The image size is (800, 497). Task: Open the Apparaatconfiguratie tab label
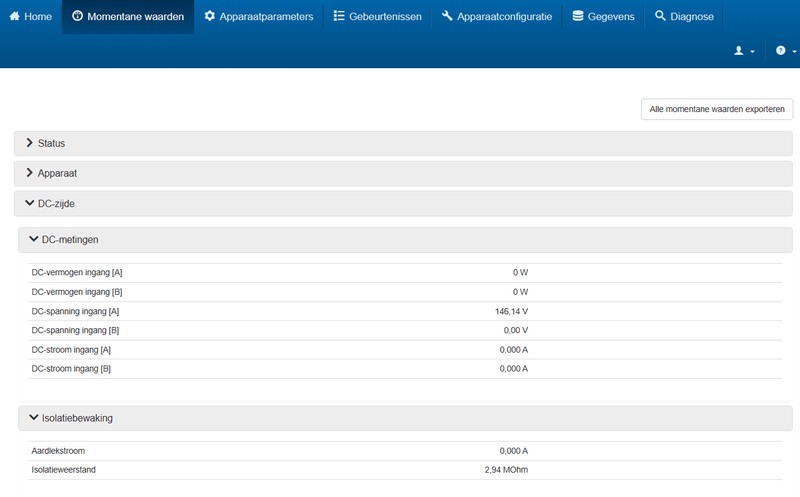coord(505,16)
